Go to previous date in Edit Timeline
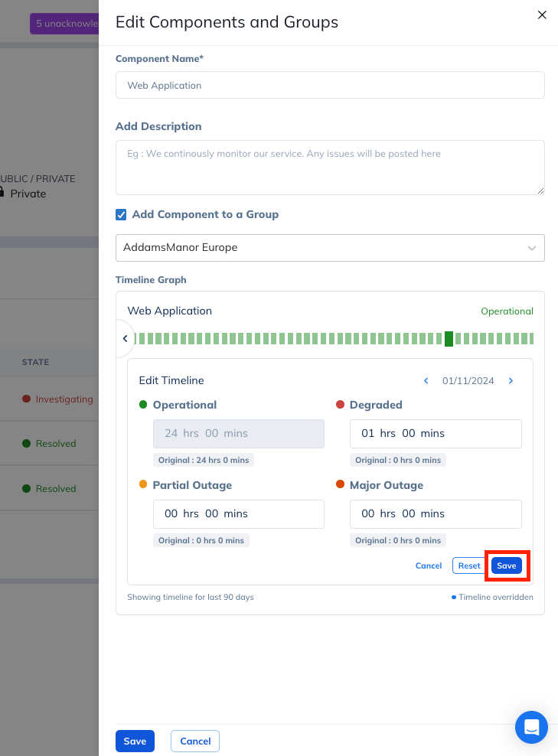Viewport: 558px width, 756px height. pyautogui.click(x=426, y=380)
